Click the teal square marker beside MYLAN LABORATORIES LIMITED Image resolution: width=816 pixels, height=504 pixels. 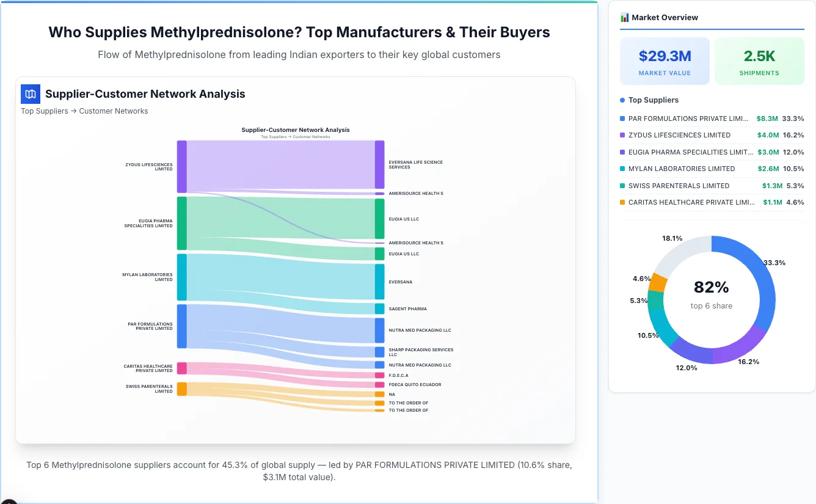[622, 169]
